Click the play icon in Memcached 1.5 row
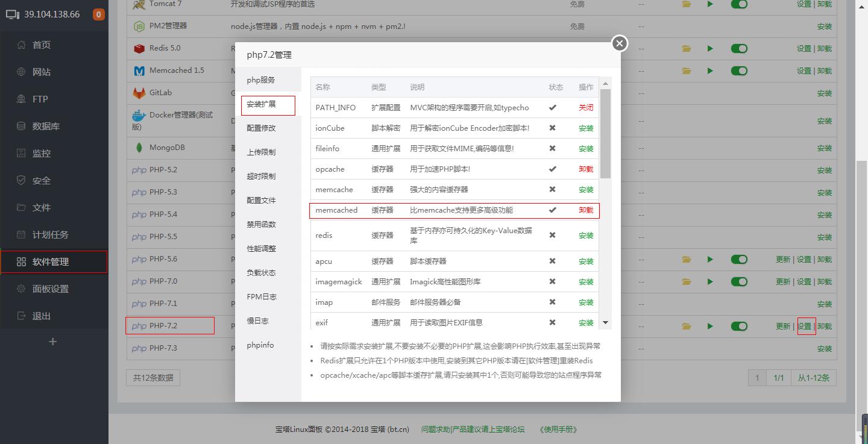Image resolution: width=868 pixels, height=444 pixels. tap(710, 71)
